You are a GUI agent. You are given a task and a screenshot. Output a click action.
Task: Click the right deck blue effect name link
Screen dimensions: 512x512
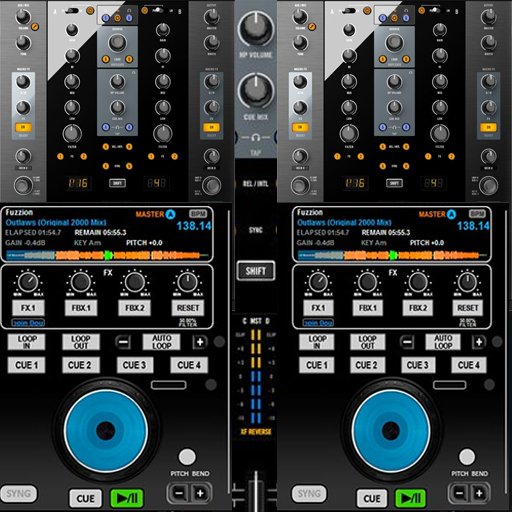[x=318, y=323]
